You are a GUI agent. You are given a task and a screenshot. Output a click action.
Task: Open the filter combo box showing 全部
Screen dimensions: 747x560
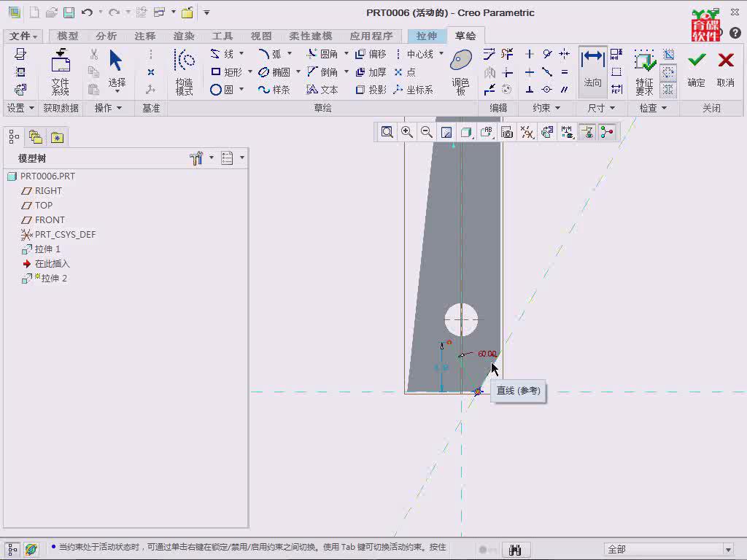(x=669, y=549)
